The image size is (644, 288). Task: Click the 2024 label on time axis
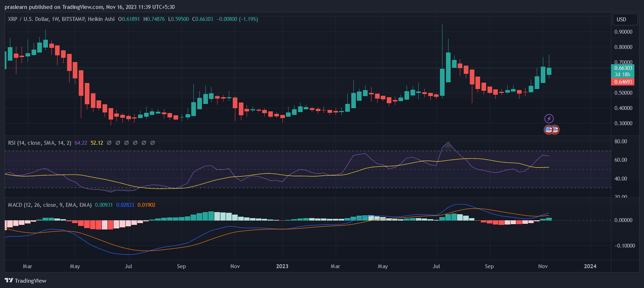click(x=590, y=266)
